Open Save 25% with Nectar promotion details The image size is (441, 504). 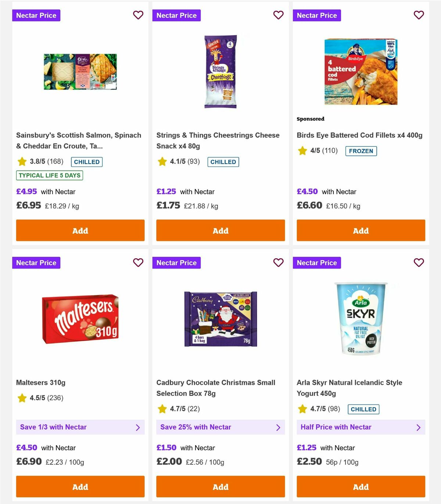(220, 427)
